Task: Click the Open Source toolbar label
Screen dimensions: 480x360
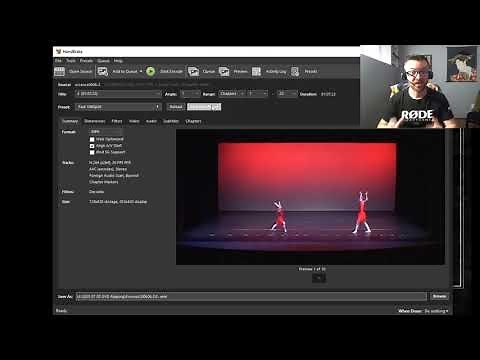Action: (x=80, y=71)
